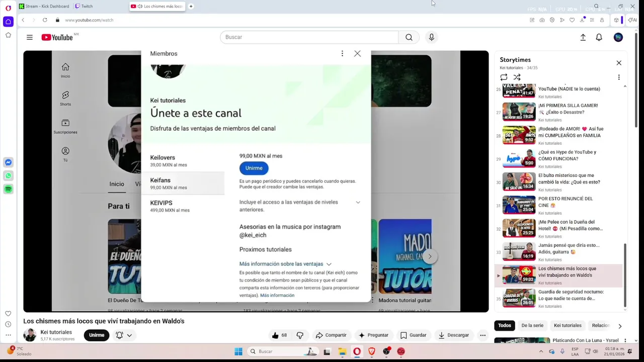Open the notification bell subscription dropdown
This screenshot has width=644, height=362.
[x=124, y=335]
